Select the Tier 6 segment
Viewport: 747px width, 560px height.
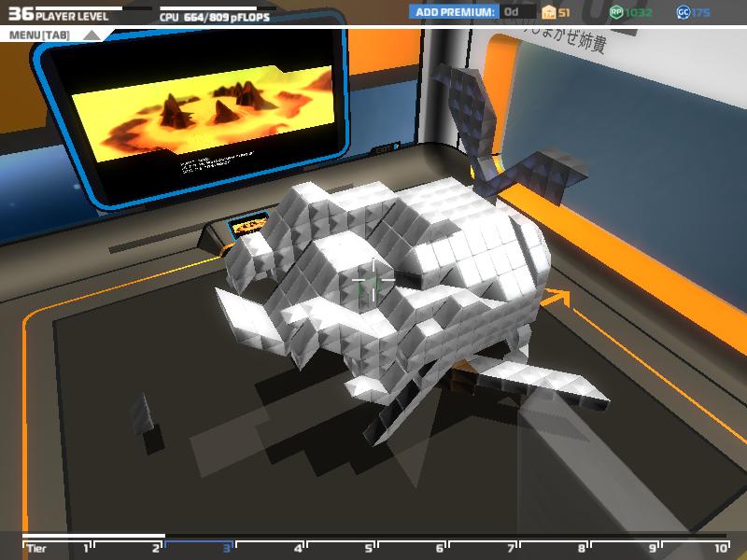(x=412, y=548)
